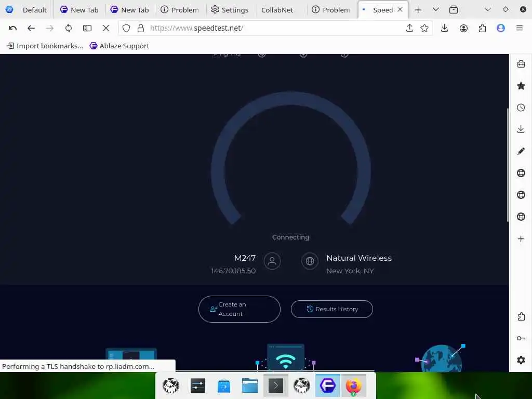Share this page via upload icon

coord(409,28)
